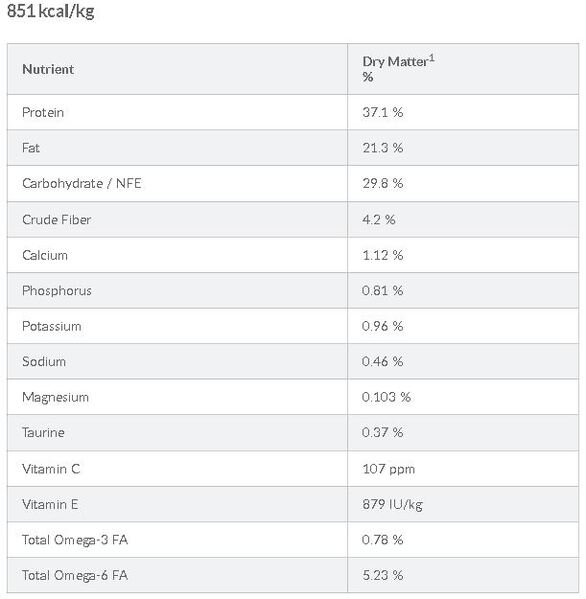Select the Calcium 1.12 % value

coord(382,255)
